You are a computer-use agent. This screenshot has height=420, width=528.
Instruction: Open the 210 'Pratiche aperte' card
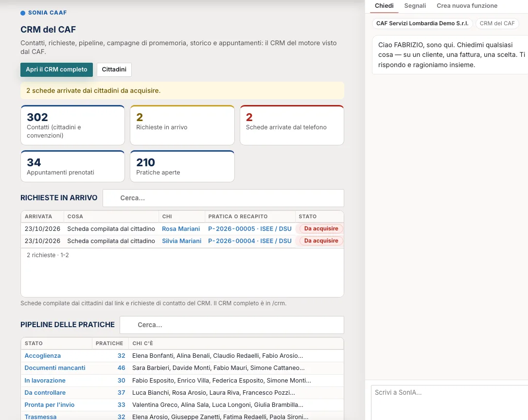pos(182,166)
